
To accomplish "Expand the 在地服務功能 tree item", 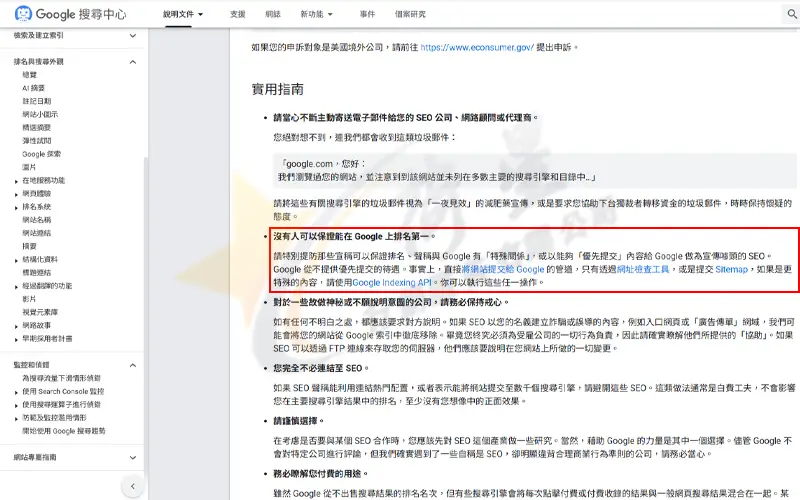I will [x=16, y=181].
